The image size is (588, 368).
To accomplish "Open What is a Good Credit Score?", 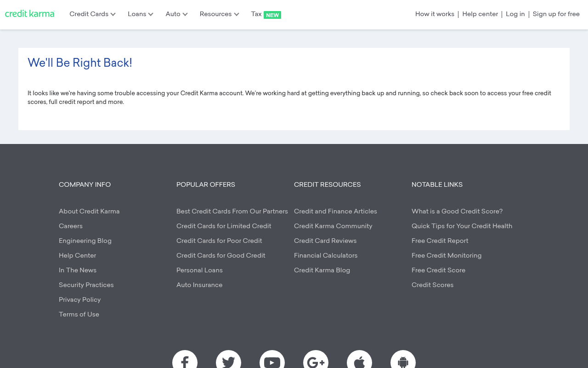I will point(457,211).
